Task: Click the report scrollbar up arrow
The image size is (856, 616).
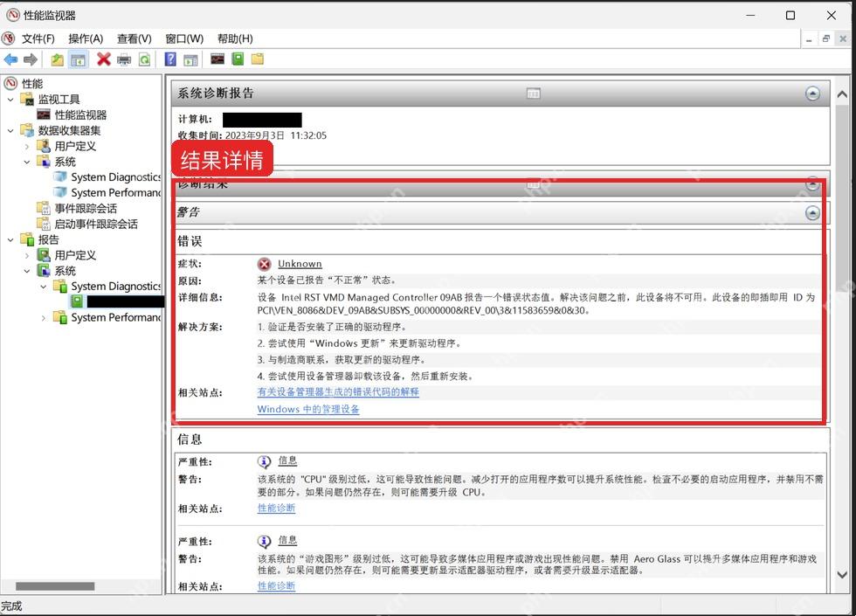Action: pos(842,94)
